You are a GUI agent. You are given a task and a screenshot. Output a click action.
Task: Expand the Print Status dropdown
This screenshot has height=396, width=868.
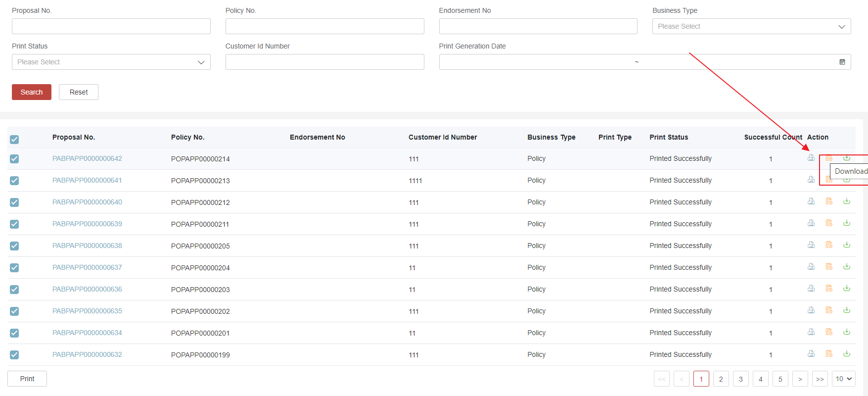coord(111,62)
